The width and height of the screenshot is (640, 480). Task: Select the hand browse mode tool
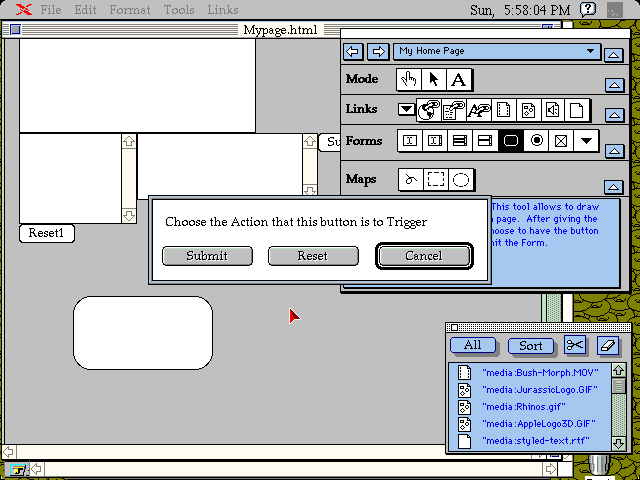409,80
